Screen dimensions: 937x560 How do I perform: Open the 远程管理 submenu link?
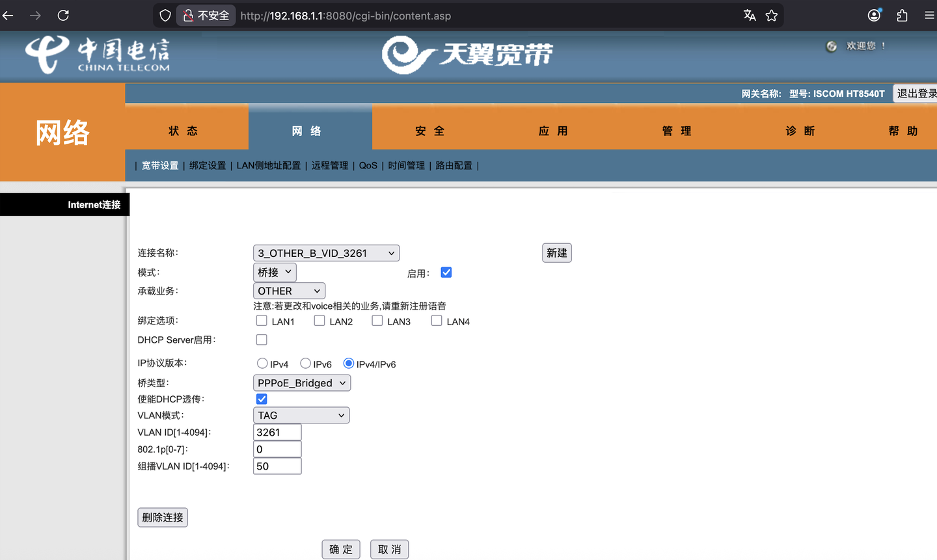(330, 165)
